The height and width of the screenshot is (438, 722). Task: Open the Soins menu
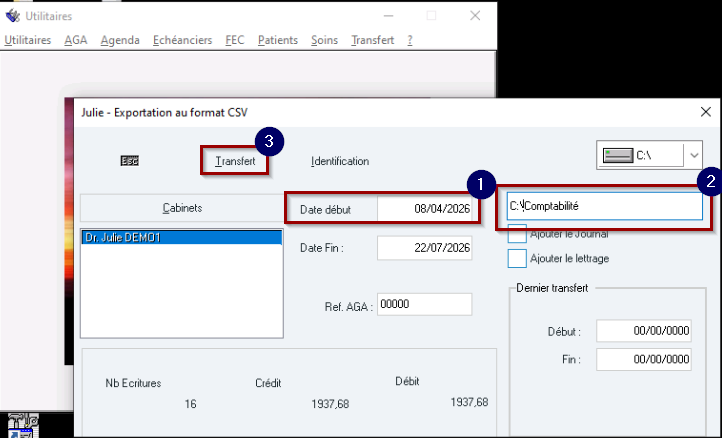coord(324,40)
